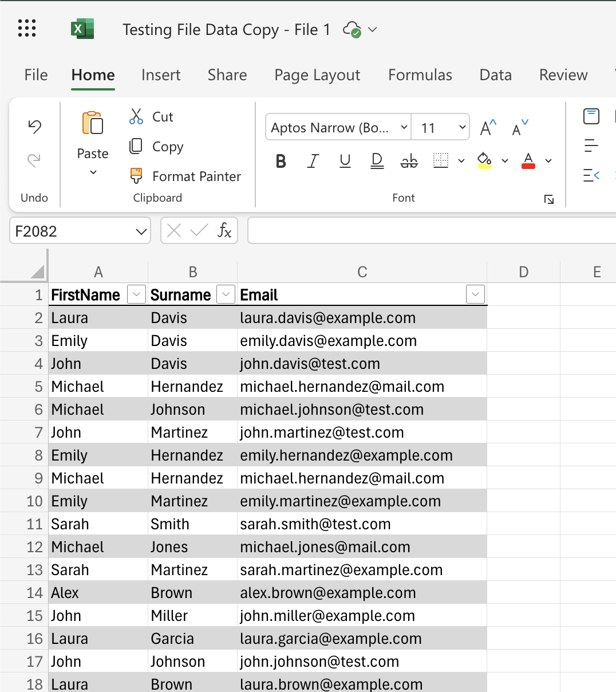This screenshot has height=692, width=616.
Task: Underline the selection
Action: pos(344,161)
